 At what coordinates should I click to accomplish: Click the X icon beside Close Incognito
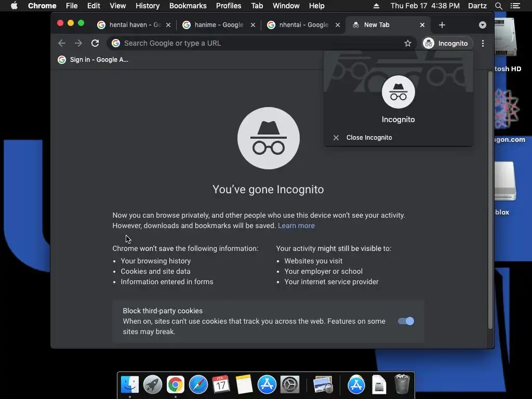coord(336,137)
